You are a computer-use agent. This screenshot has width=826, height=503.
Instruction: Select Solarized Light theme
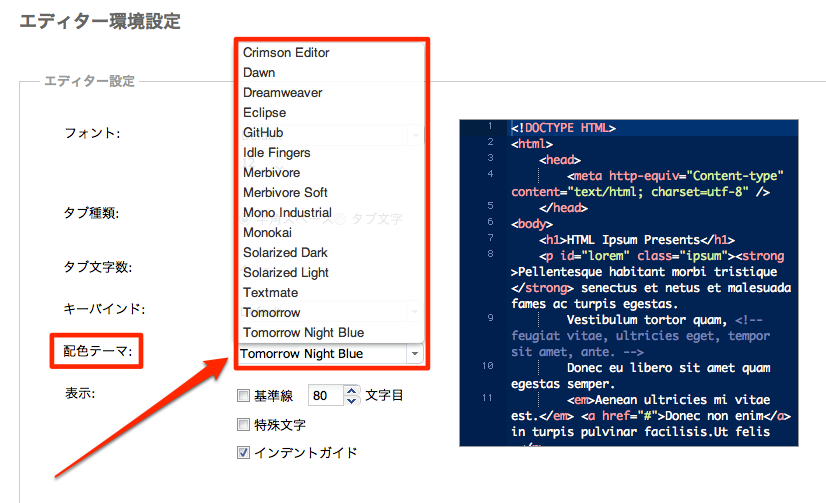pos(285,273)
